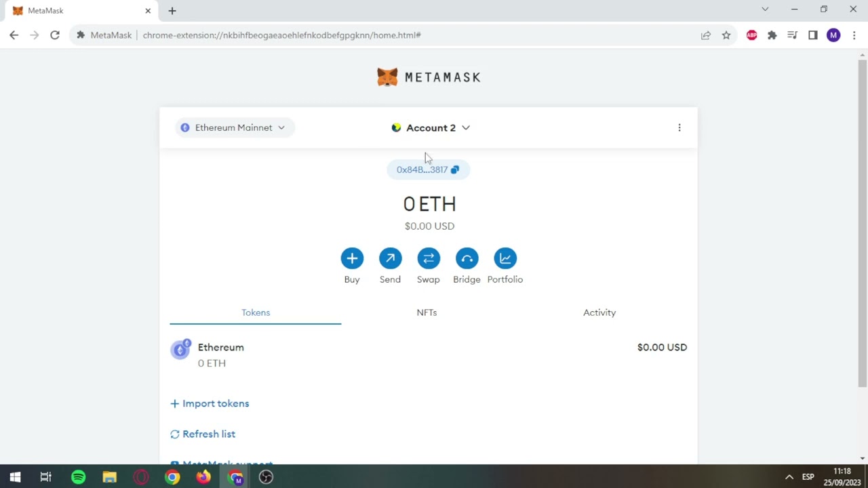Screen dimensions: 868x488
Task: Click the Import tokens link
Action: (x=210, y=403)
